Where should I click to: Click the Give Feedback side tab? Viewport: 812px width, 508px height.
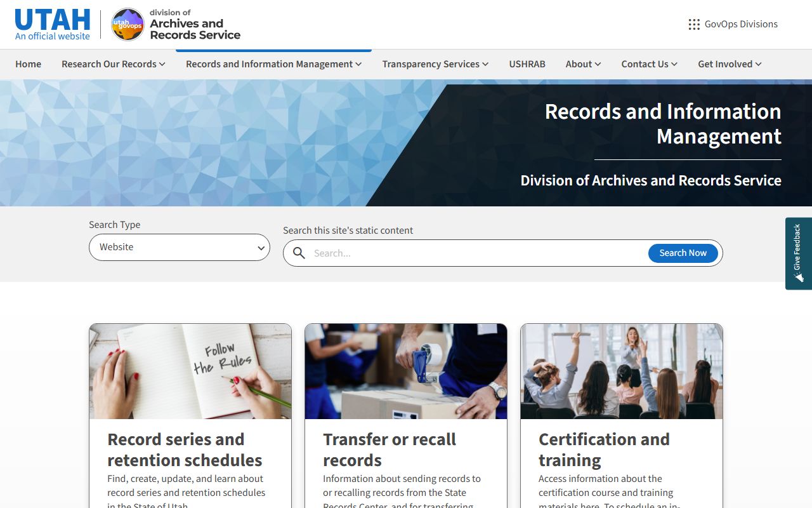click(x=798, y=253)
